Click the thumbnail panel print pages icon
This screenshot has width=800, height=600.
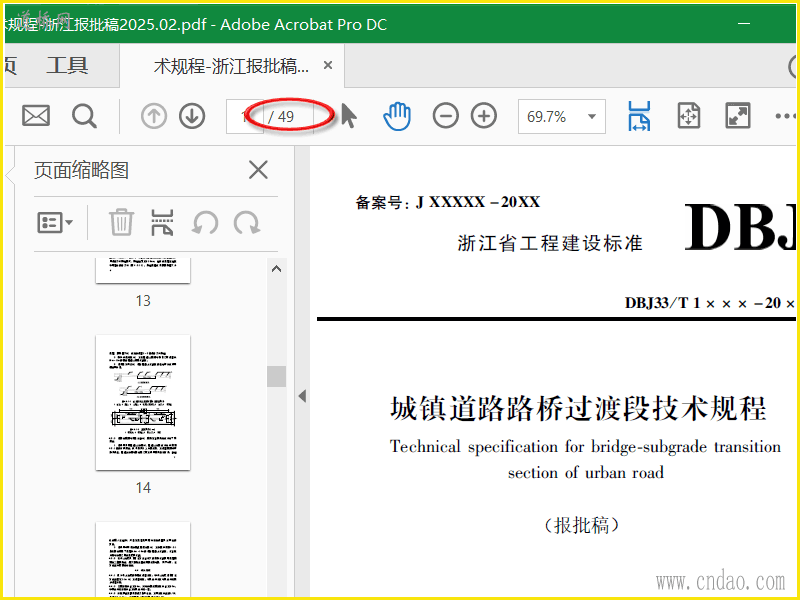point(162,222)
